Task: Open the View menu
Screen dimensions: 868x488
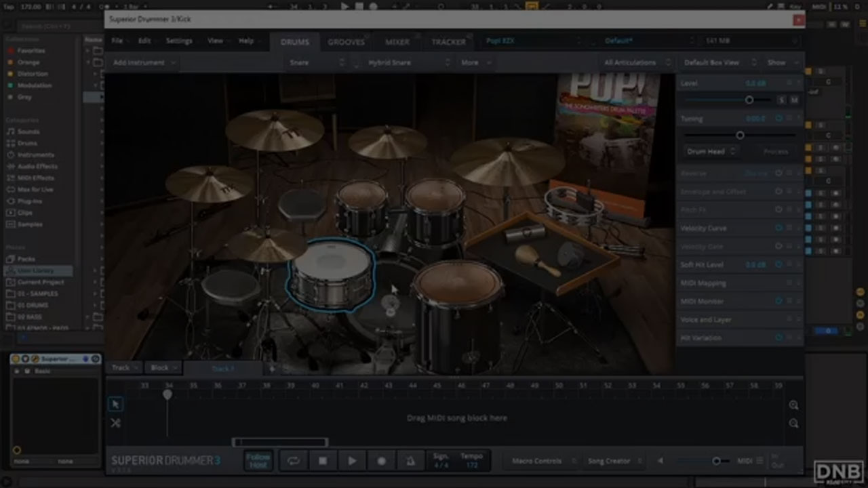Action: [x=215, y=41]
